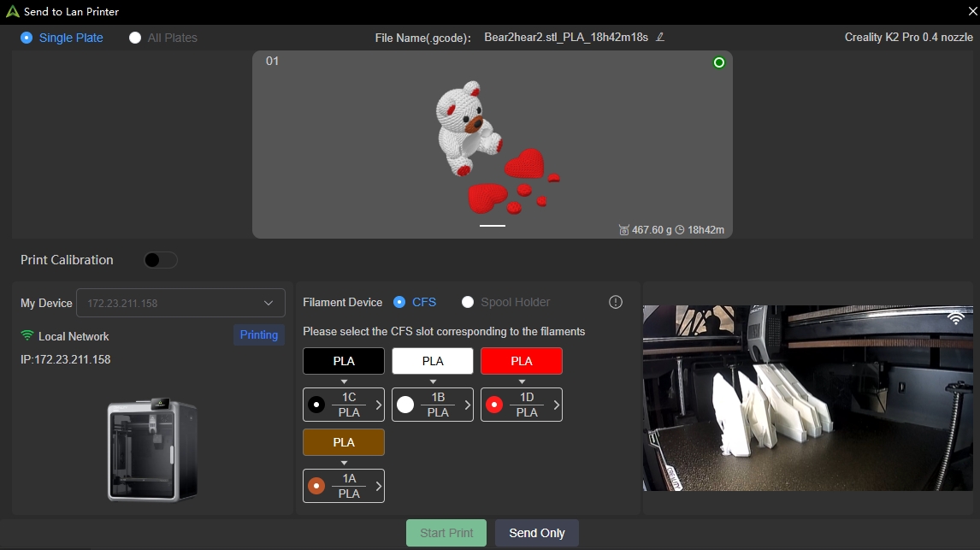Click the live printer camera feed

[x=807, y=398]
